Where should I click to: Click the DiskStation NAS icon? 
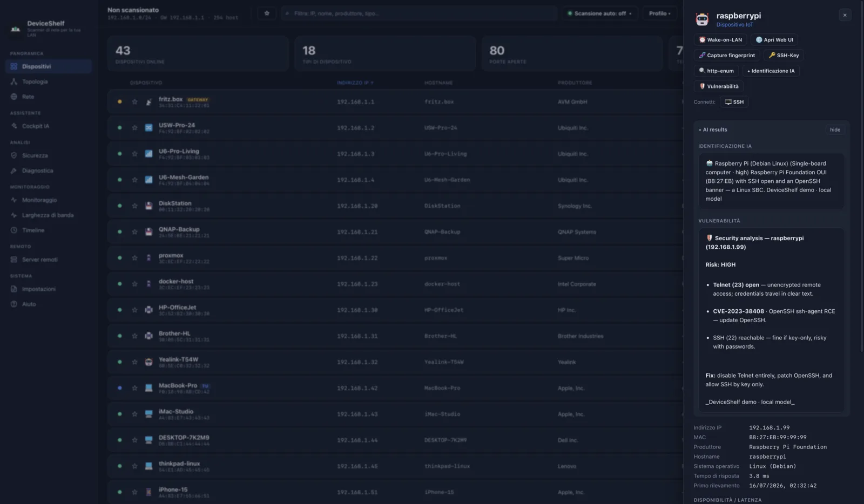pyautogui.click(x=148, y=206)
